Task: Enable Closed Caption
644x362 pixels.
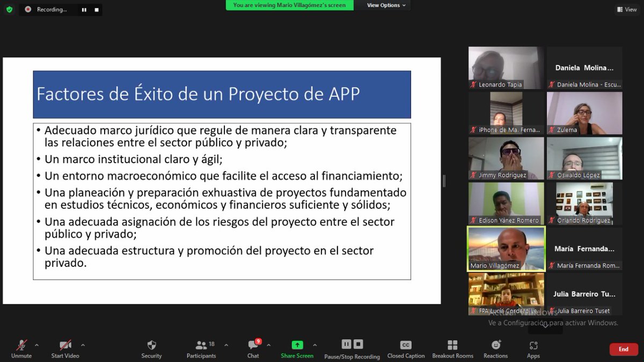Action: point(406,349)
